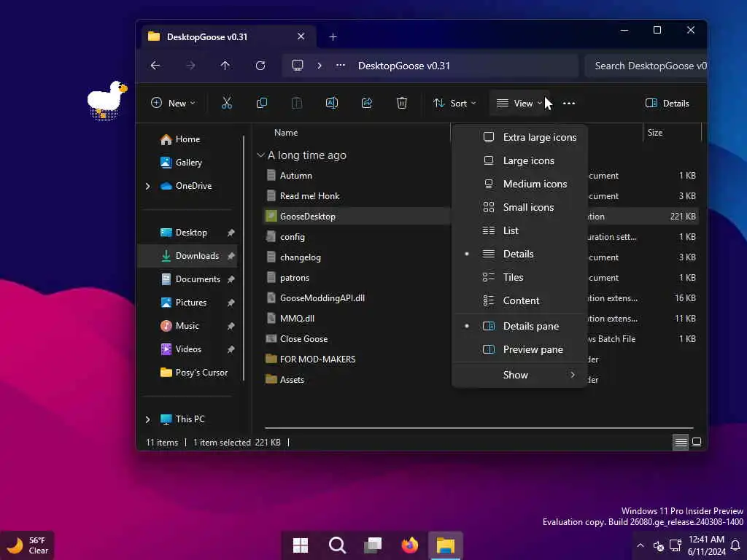Click the Delete trash can icon

click(x=402, y=103)
